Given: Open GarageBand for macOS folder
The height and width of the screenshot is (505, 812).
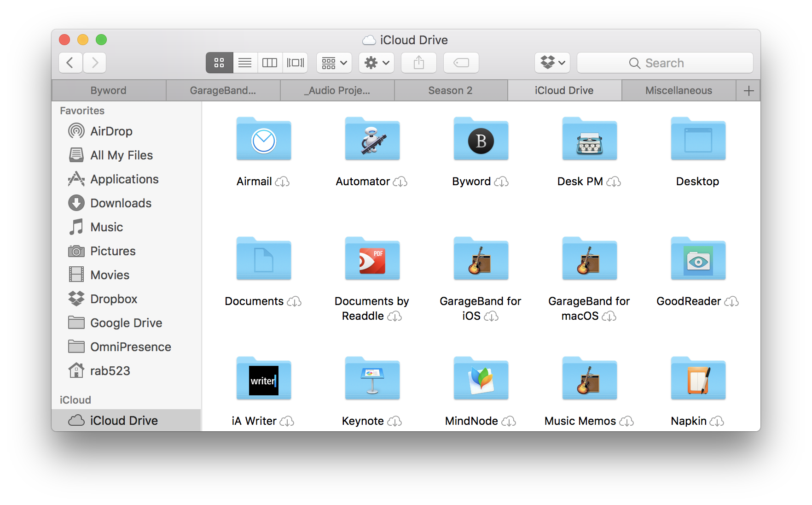Looking at the screenshot, I should click(590, 259).
